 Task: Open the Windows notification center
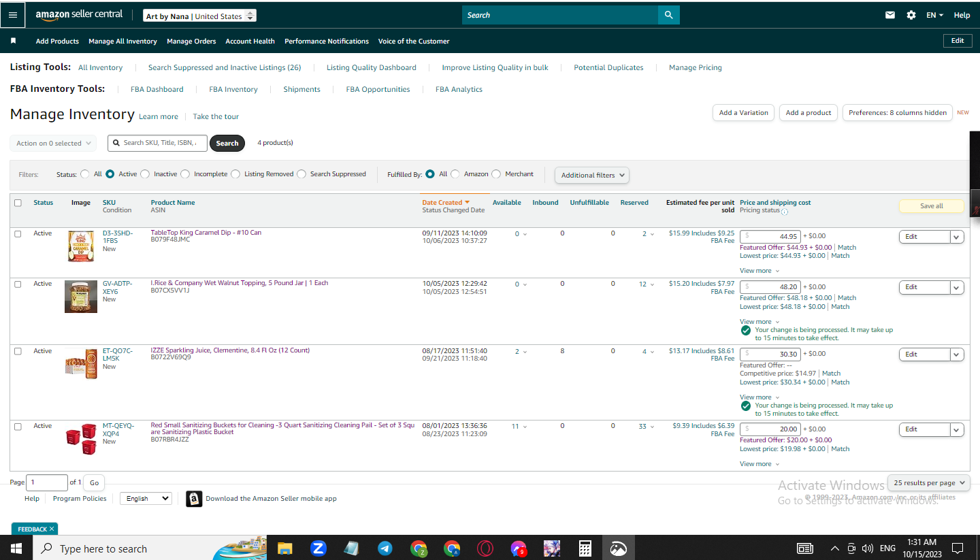958,548
